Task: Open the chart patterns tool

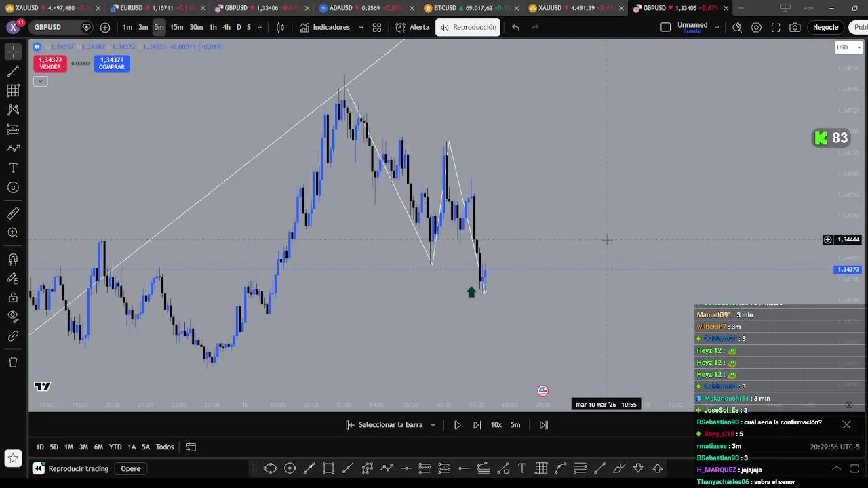Action: pyautogui.click(x=13, y=110)
